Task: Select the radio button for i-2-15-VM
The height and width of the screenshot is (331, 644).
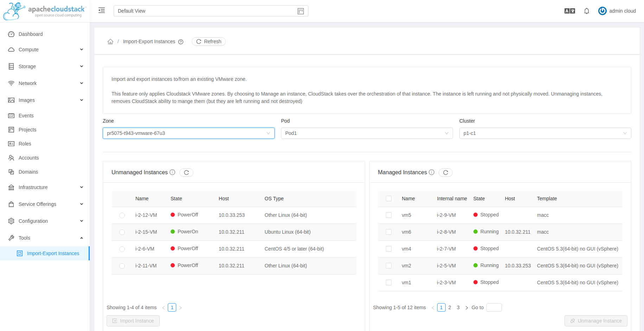Action: (122, 232)
